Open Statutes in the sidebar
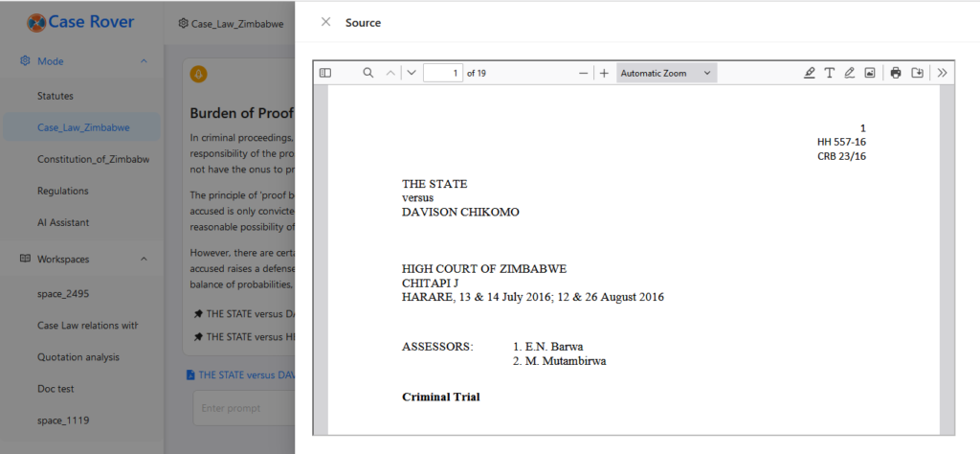The width and height of the screenshot is (980, 454). click(x=56, y=96)
